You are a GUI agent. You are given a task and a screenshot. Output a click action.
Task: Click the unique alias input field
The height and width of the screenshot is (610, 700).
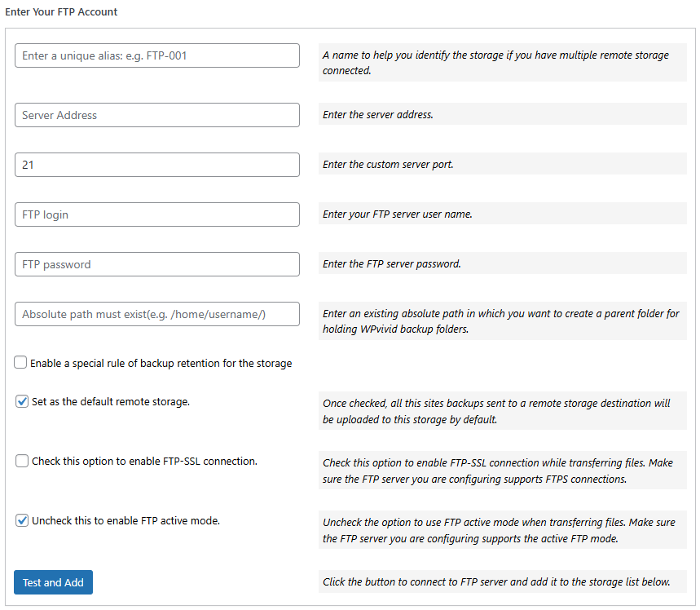pyautogui.click(x=156, y=55)
